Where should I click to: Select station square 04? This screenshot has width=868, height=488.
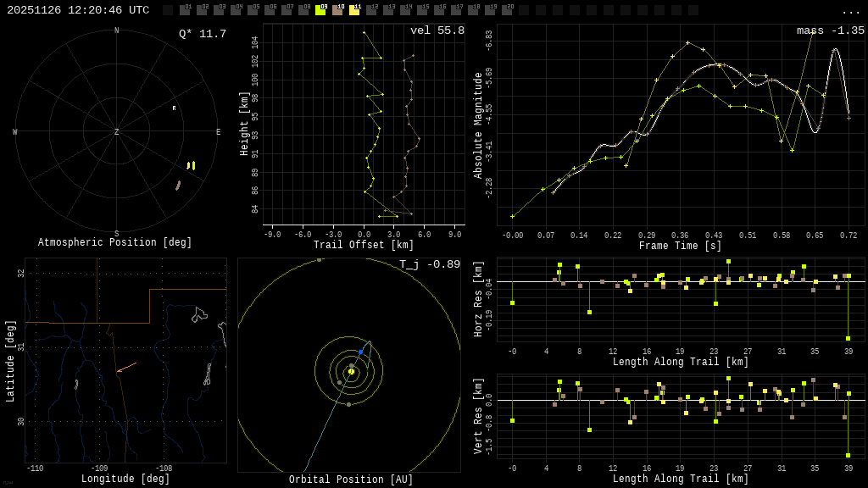point(236,10)
